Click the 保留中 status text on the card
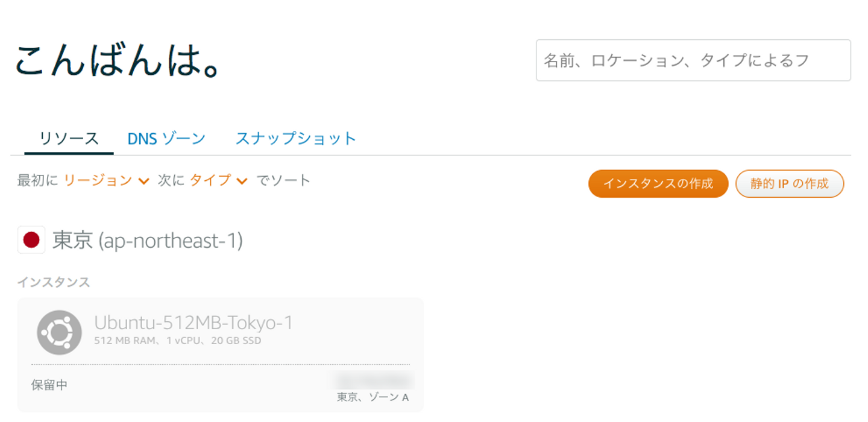Screen dimensions: 868x422 [49, 385]
